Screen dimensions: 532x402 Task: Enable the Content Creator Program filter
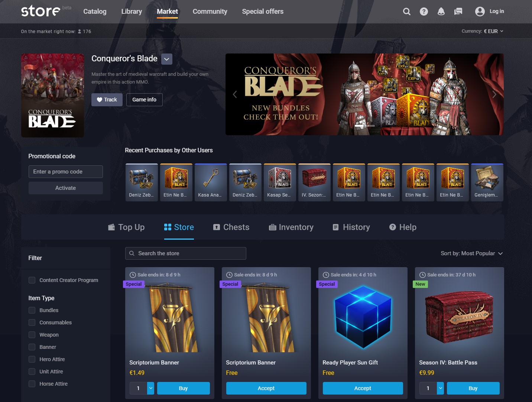click(32, 280)
